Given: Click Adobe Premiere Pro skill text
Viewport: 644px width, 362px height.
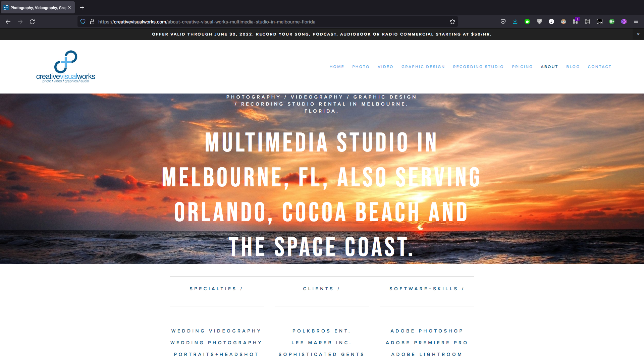Looking at the screenshot, I should 427,343.
